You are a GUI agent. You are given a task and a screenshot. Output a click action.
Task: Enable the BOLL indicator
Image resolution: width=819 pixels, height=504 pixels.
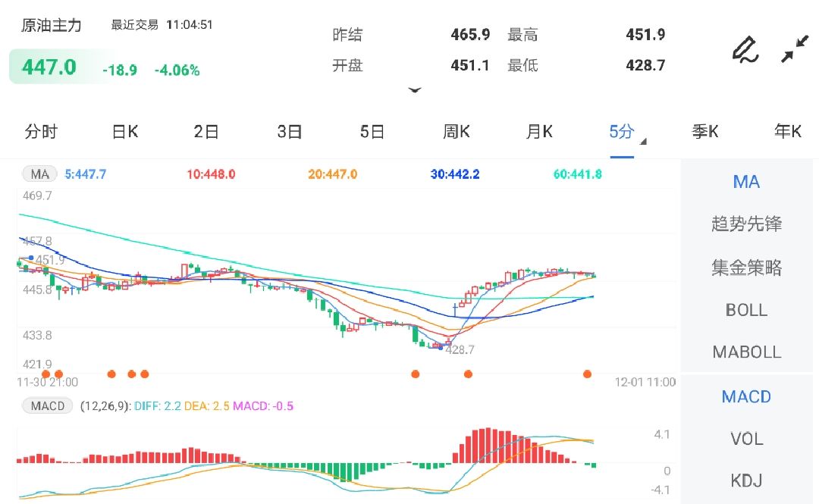[746, 310]
